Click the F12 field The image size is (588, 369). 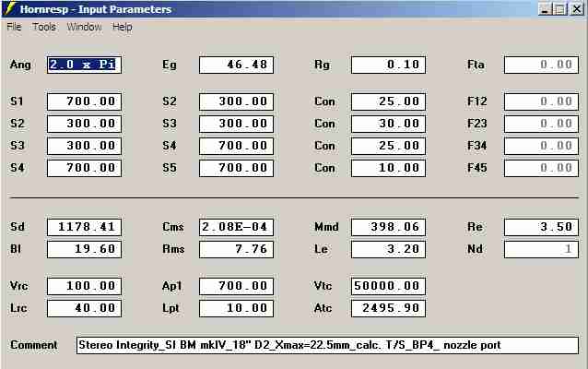click(541, 101)
